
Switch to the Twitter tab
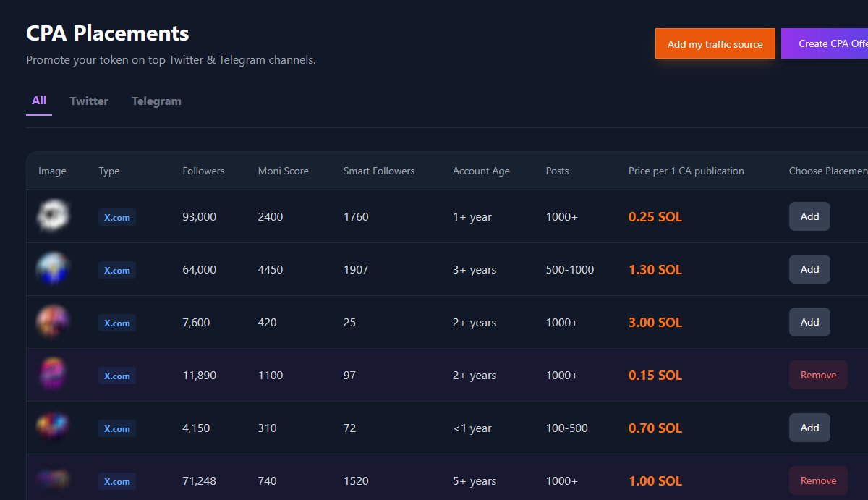(x=88, y=101)
